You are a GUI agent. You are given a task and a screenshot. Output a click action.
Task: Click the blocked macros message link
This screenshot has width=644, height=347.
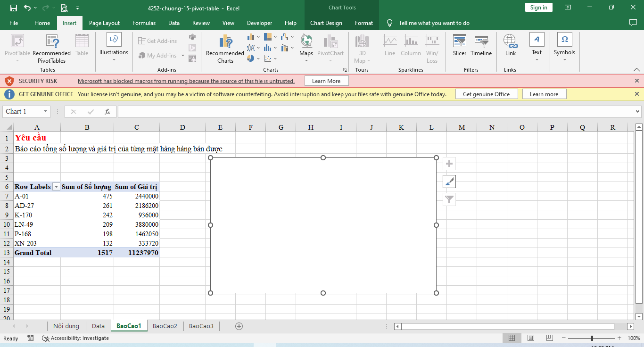[x=186, y=81]
